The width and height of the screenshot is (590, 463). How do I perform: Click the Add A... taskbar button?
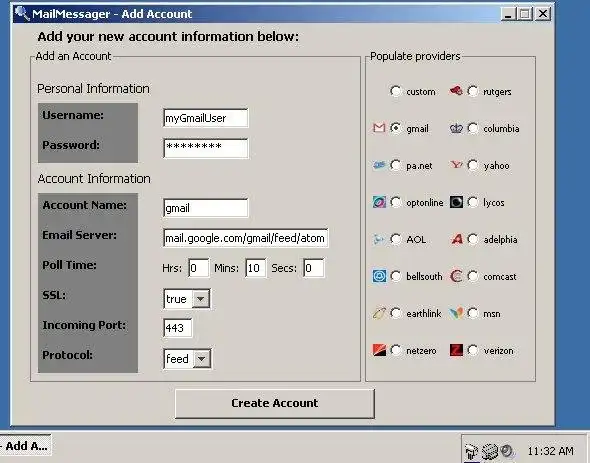26,446
